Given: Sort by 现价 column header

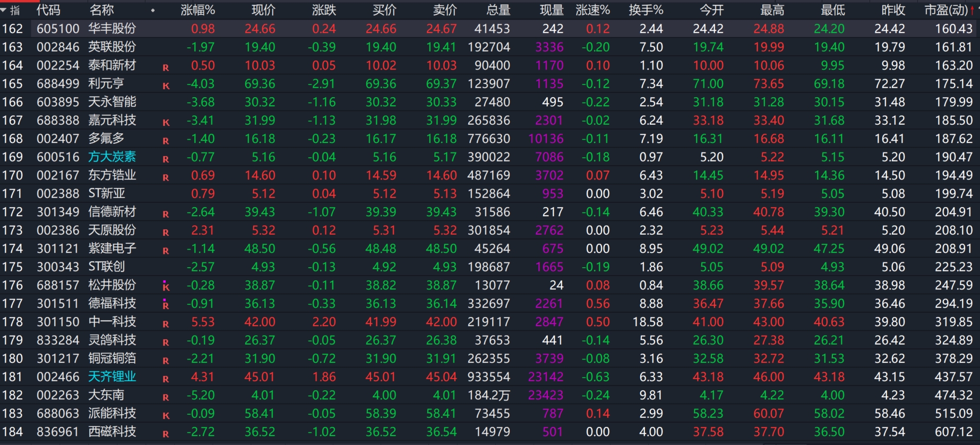Looking at the screenshot, I should coord(263,10).
